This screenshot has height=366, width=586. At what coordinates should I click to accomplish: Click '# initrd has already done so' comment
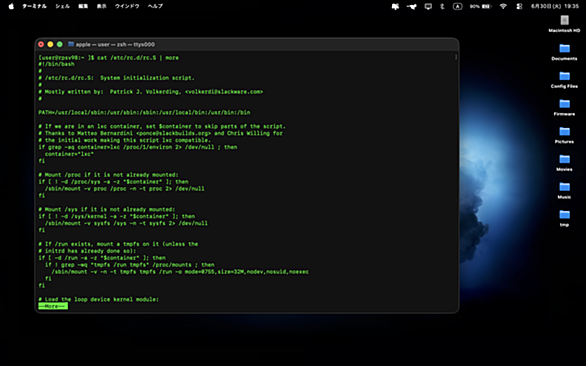click(87, 251)
